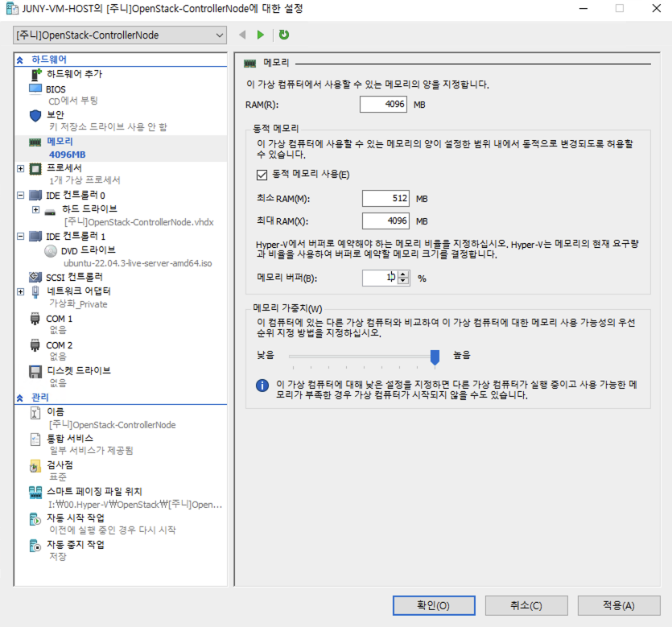
Task: Click the 최대 RAM(X) input field
Action: pos(385,221)
